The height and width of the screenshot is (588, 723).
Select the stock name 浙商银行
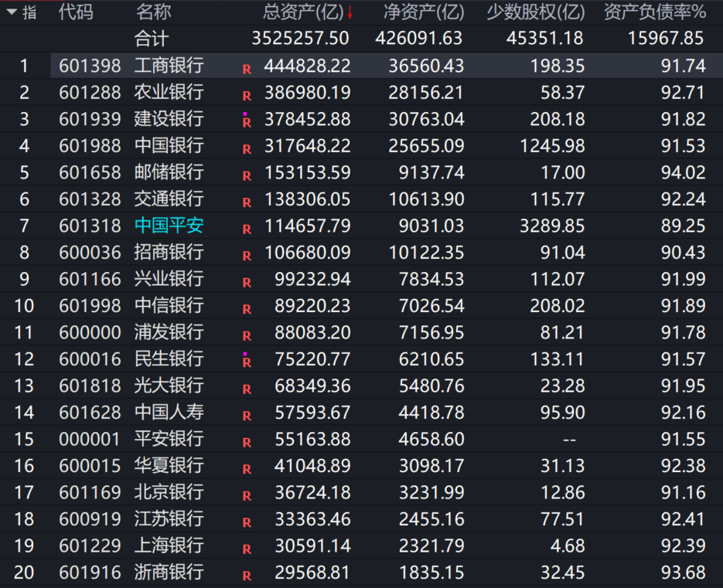(169, 573)
